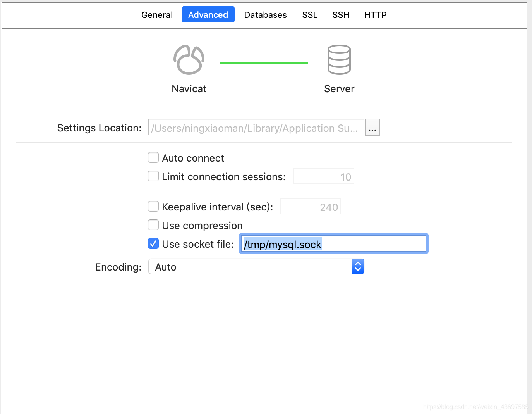Select the Advanced tab

coord(208,15)
